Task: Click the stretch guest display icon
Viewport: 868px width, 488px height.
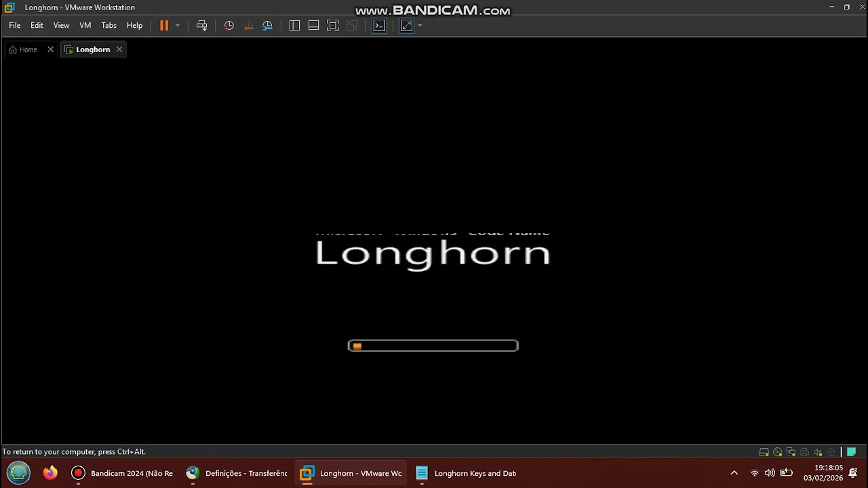Action: tap(406, 25)
